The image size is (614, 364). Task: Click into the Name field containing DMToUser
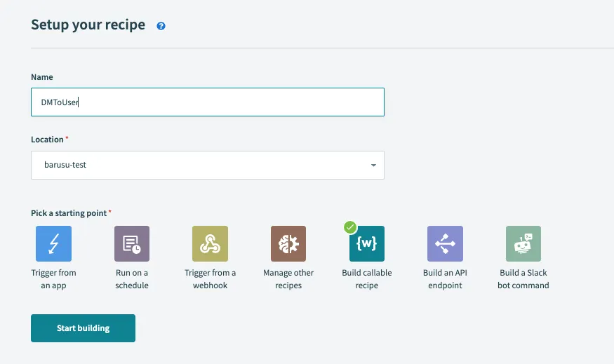[207, 102]
